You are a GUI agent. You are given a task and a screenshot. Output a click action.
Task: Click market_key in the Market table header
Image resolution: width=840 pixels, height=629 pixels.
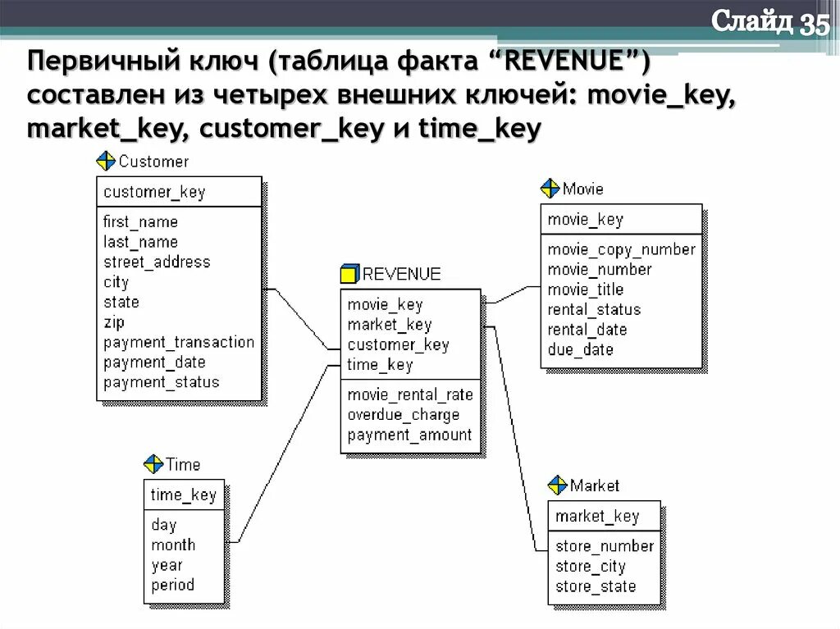597,517
